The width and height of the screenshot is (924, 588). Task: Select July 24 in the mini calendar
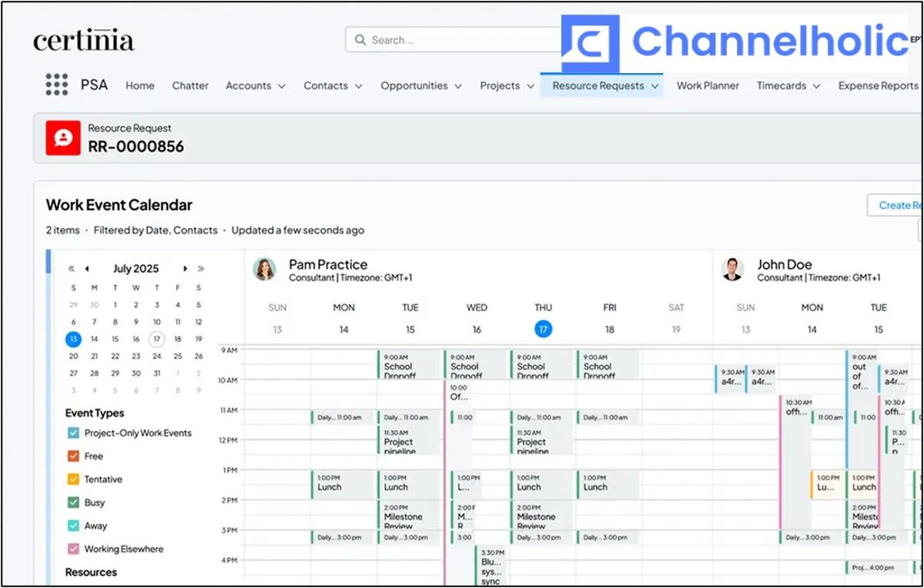pos(156,356)
